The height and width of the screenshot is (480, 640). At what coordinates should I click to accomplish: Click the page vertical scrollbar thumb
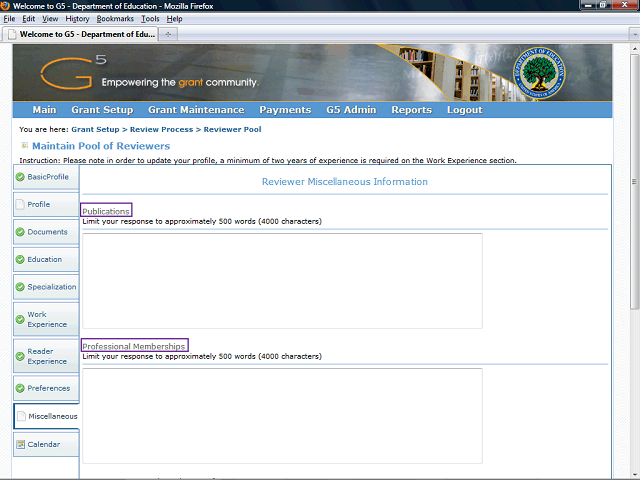click(x=634, y=182)
